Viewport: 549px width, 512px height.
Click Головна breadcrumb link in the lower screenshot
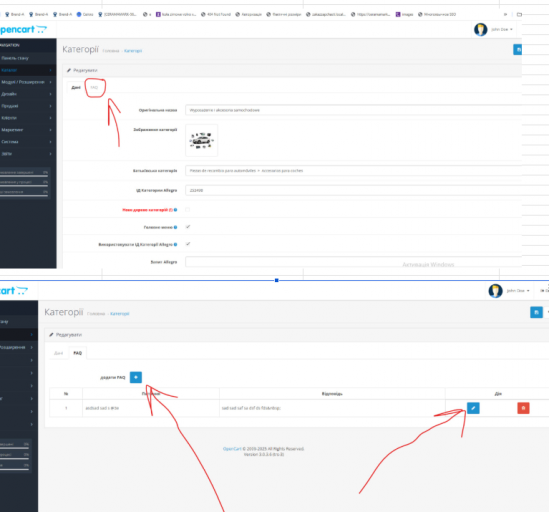point(96,314)
